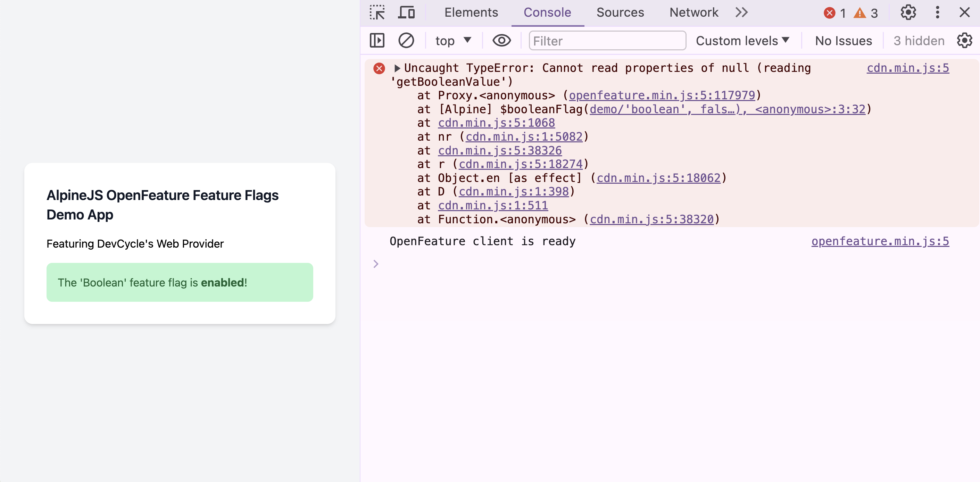The width and height of the screenshot is (980, 482).
Task: Open the 'top' JavaScript context dropdown
Action: coord(453,40)
